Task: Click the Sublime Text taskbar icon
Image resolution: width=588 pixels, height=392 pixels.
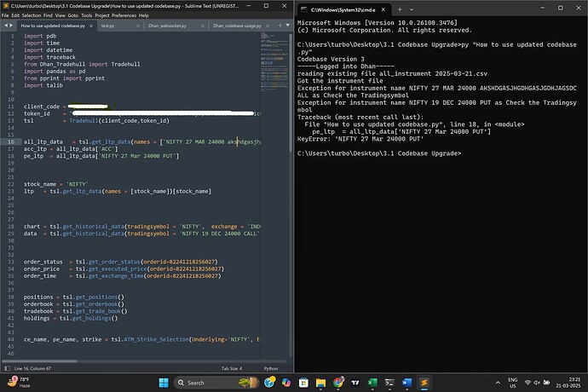Action: tap(424, 383)
